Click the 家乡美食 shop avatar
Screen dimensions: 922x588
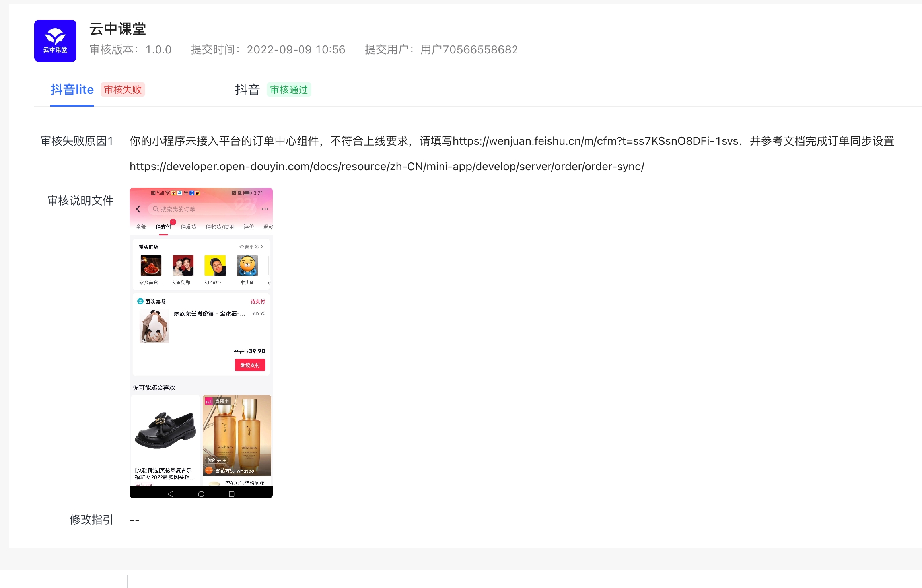[151, 265]
